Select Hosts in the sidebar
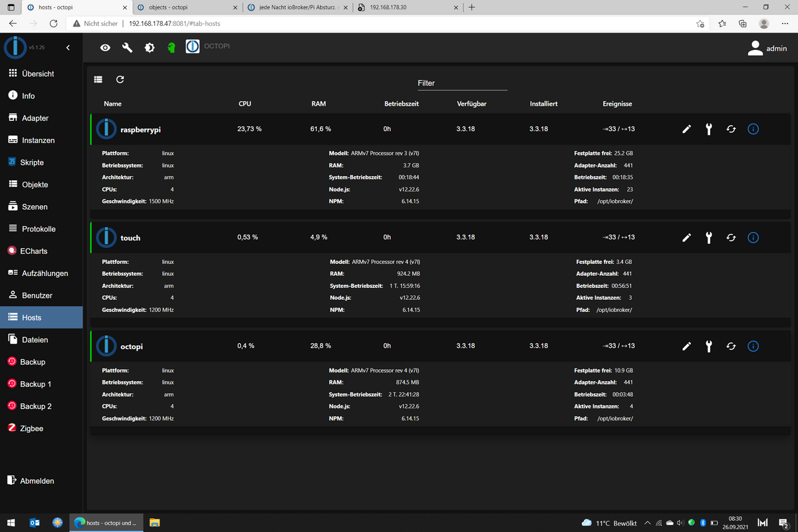Viewport: 798px width, 532px height. [x=41, y=317]
